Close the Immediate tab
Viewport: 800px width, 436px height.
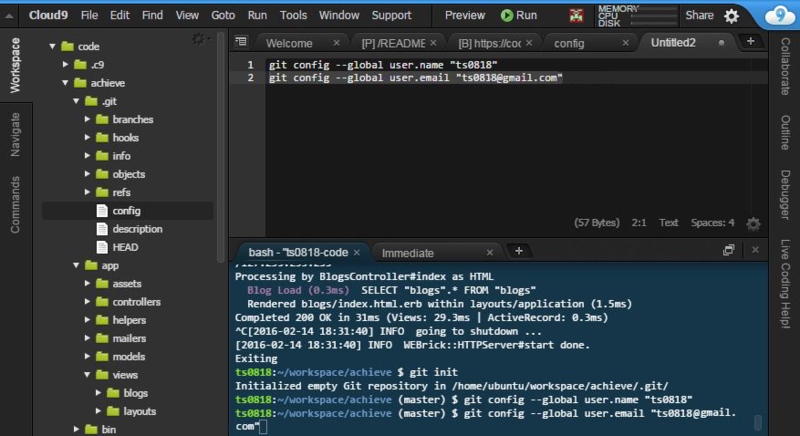tap(490, 252)
